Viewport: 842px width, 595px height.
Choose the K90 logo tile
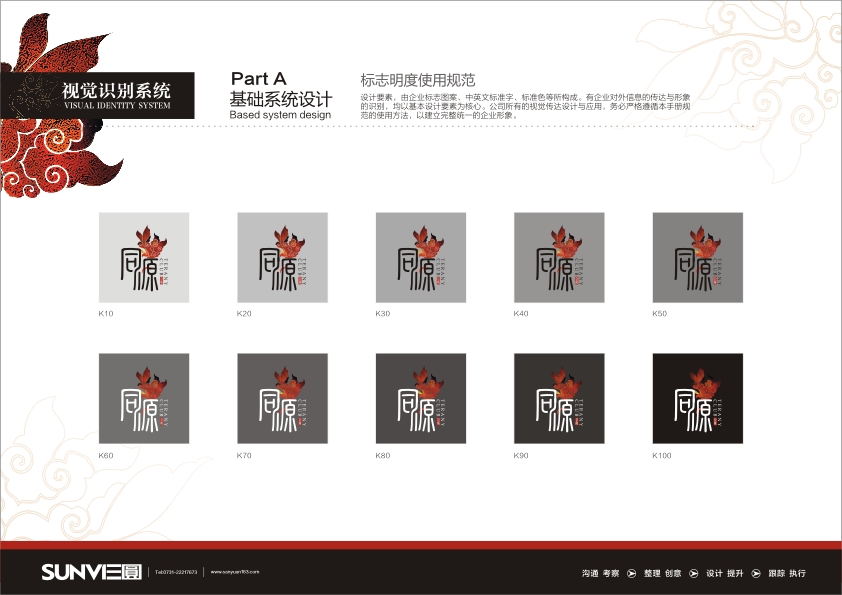point(559,399)
